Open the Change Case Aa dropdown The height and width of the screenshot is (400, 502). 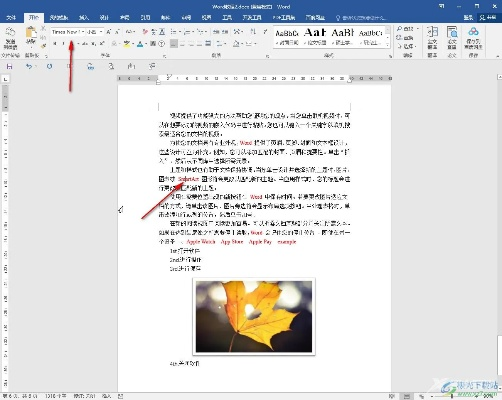tap(130, 32)
